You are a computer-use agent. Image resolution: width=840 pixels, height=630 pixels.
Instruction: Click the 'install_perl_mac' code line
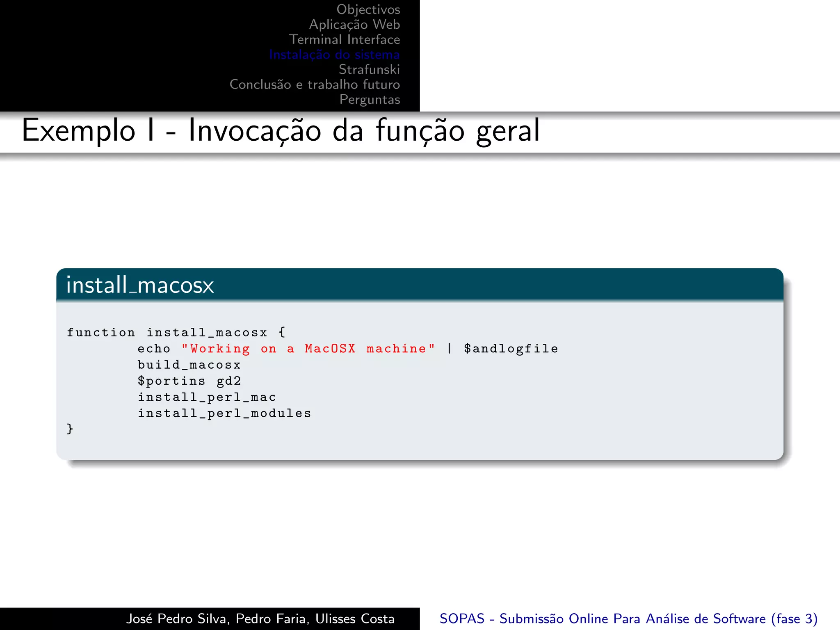pyautogui.click(x=207, y=397)
